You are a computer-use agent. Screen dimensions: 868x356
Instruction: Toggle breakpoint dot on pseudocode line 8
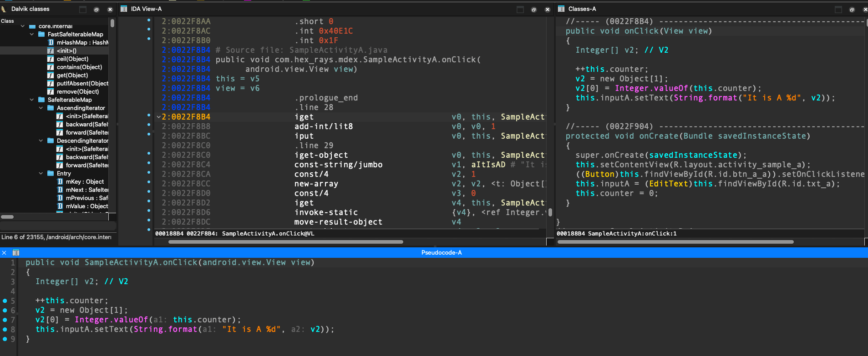(x=5, y=329)
